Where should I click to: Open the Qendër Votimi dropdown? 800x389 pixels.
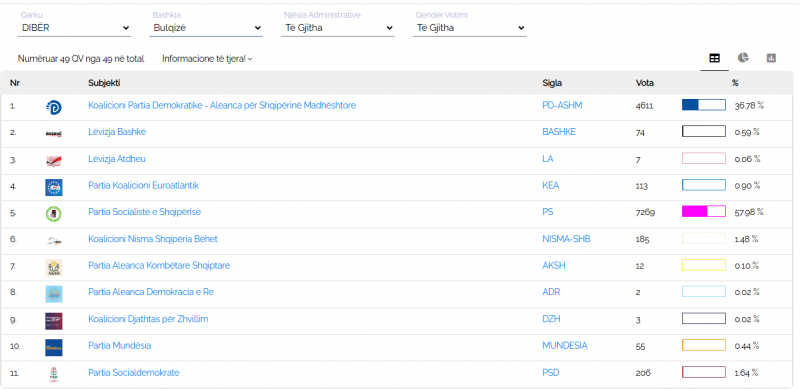tap(470, 28)
